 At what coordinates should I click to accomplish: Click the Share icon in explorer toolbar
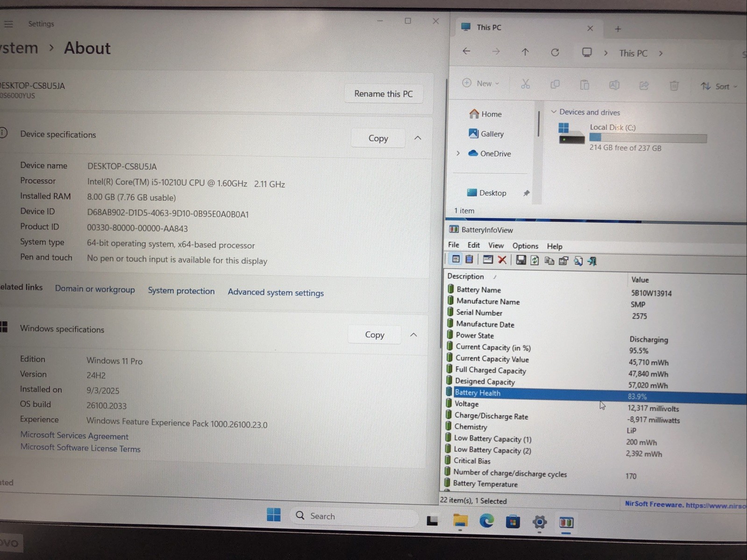pyautogui.click(x=644, y=85)
